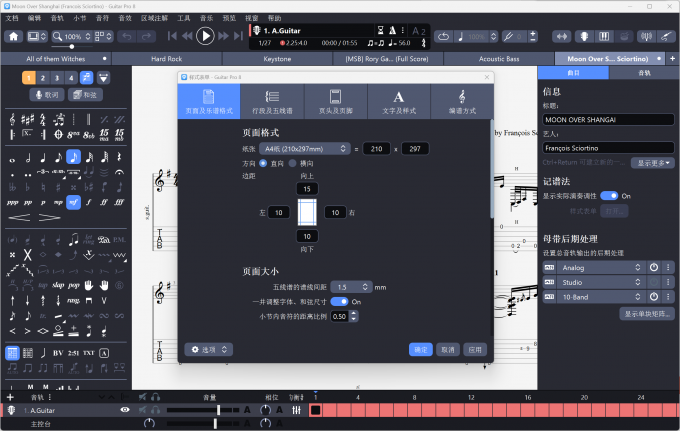Viewport: 680px width, 431px height.
Task: Click the multi-voice edit icon
Action: tap(86, 78)
